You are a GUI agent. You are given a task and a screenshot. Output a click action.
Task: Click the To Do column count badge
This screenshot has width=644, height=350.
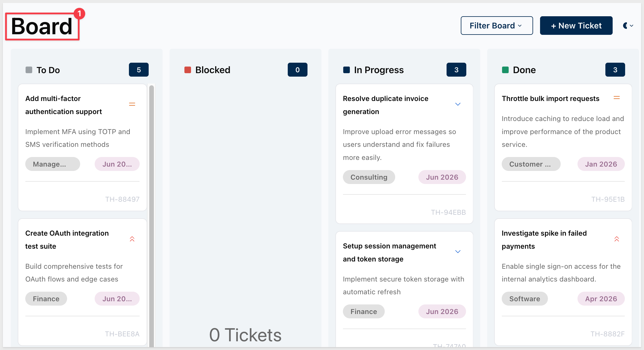tap(139, 70)
